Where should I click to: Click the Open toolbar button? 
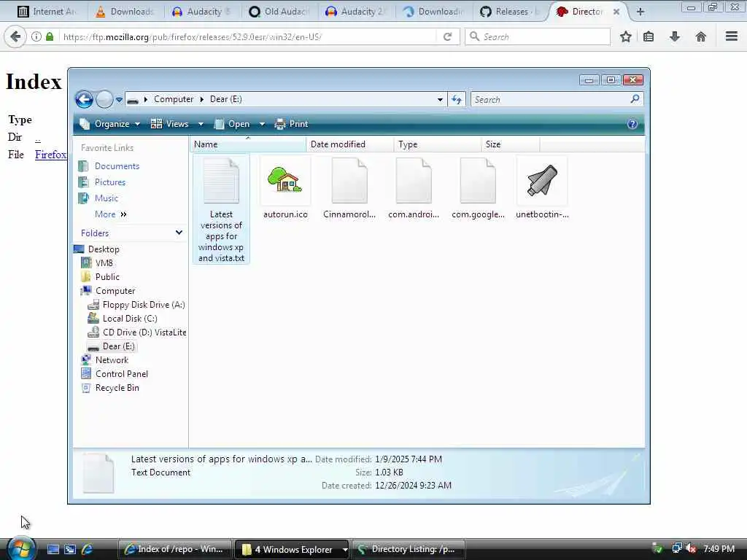coord(233,124)
